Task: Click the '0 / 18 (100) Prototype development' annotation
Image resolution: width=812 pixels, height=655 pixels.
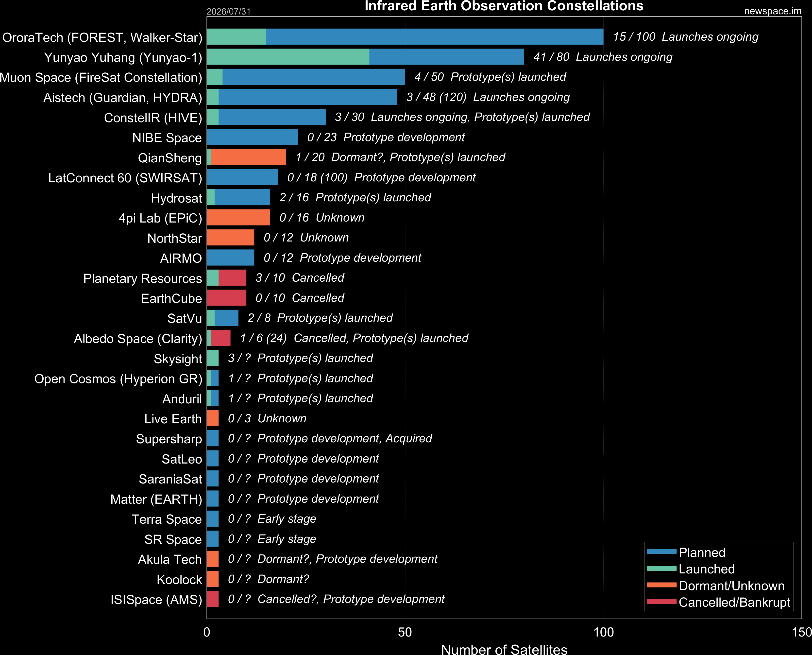Action: point(381,177)
